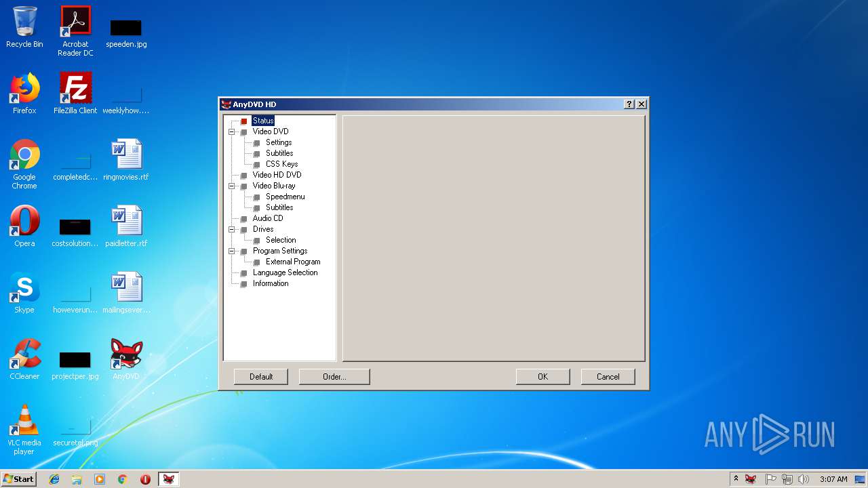The image size is (868, 488).
Task: Select Video Blu-ray entry
Action: coord(274,186)
